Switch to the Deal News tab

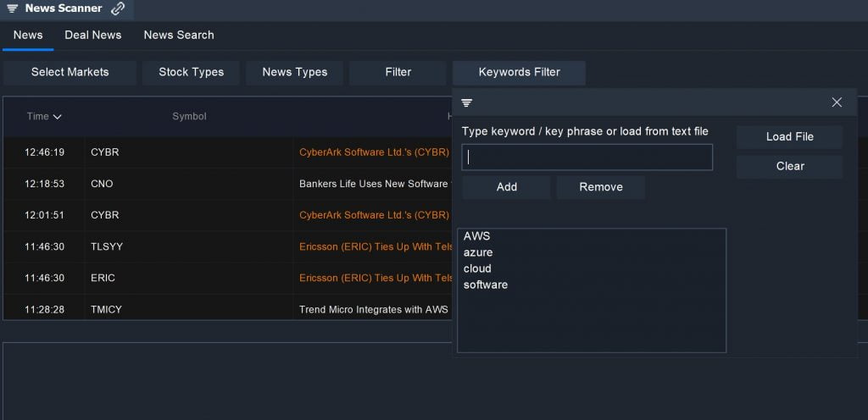click(x=93, y=35)
